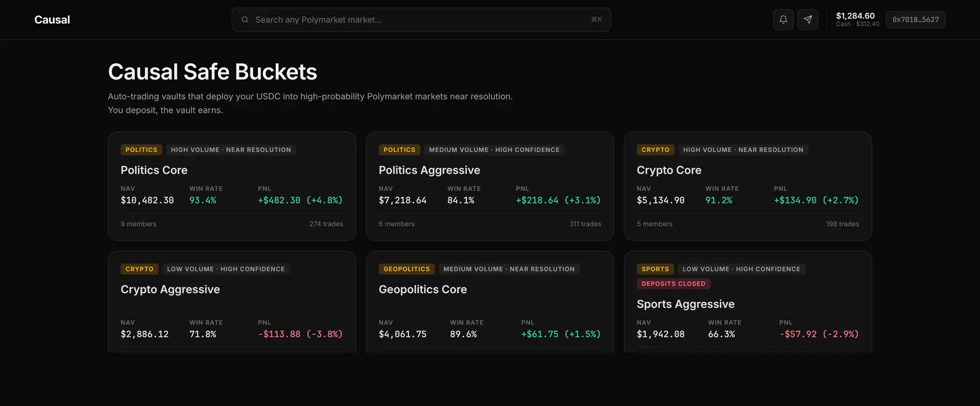980x406 pixels.
Task: Click MEDIUM VOLUME · HIGH CONFIDENCE tag
Action: 494,150
